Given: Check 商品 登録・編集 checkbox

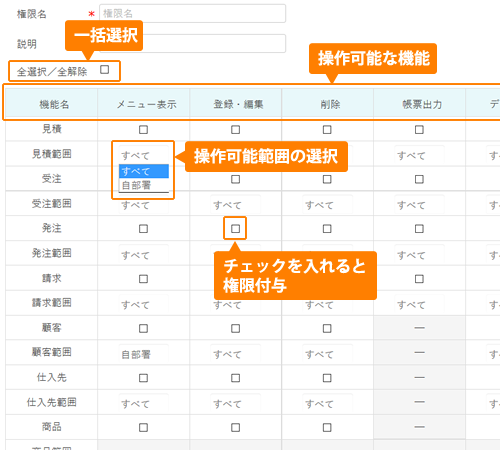Looking at the screenshot, I should pos(235,427).
